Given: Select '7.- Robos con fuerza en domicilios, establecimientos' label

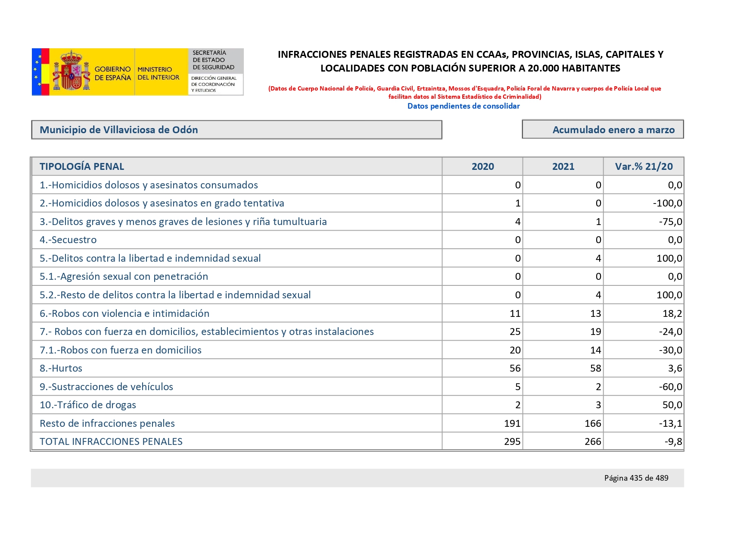Looking at the screenshot, I should point(207,332).
